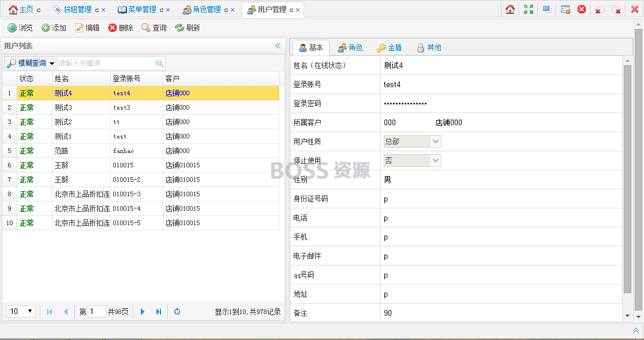The height and width of the screenshot is (340, 644).
Task: Select the 金盾 detail tab
Action: pos(390,48)
